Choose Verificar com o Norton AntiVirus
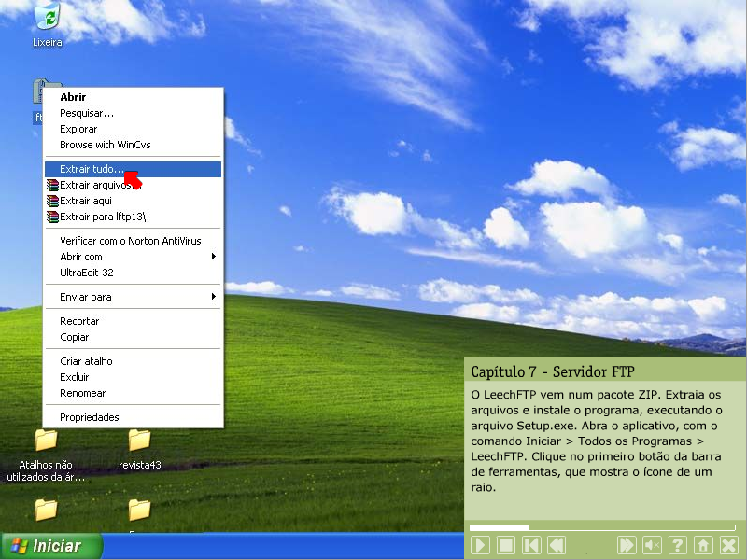Image resolution: width=747 pixels, height=560 pixels. [x=130, y=241]
